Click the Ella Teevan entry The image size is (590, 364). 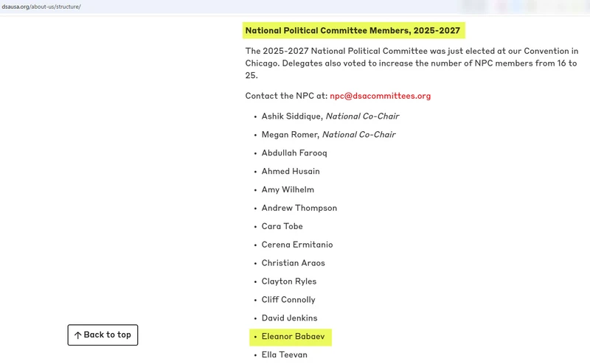(284, 354)
